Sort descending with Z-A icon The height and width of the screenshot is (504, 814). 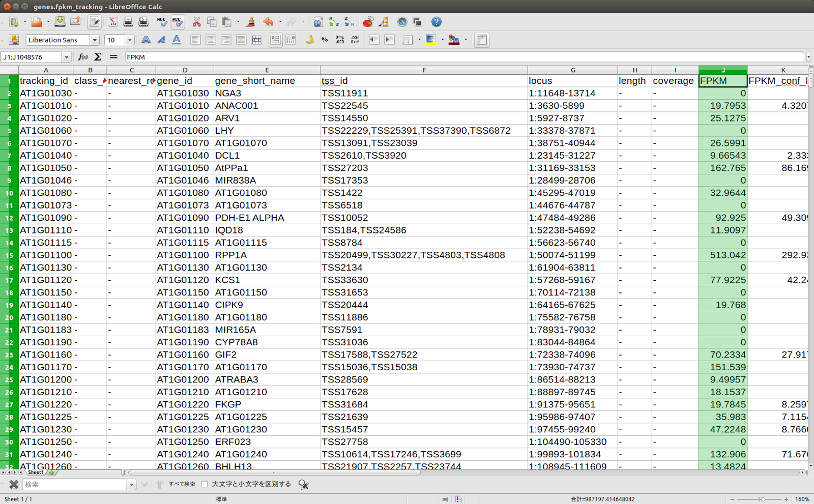pos(349,22)
